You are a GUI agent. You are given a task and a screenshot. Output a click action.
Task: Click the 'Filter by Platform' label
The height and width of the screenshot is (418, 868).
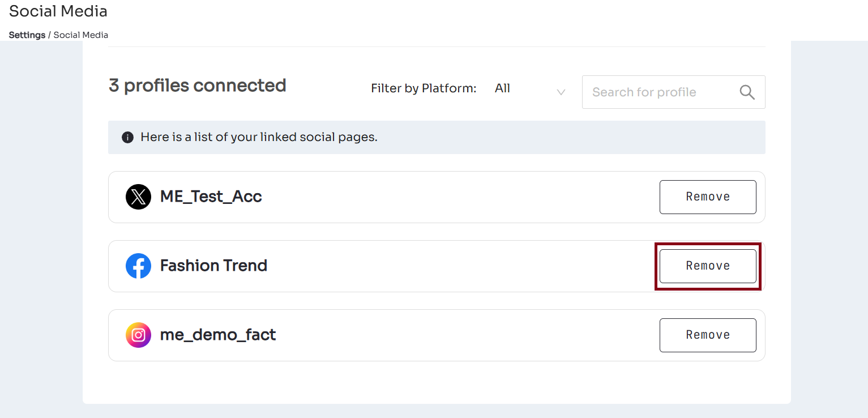point(423,89)
